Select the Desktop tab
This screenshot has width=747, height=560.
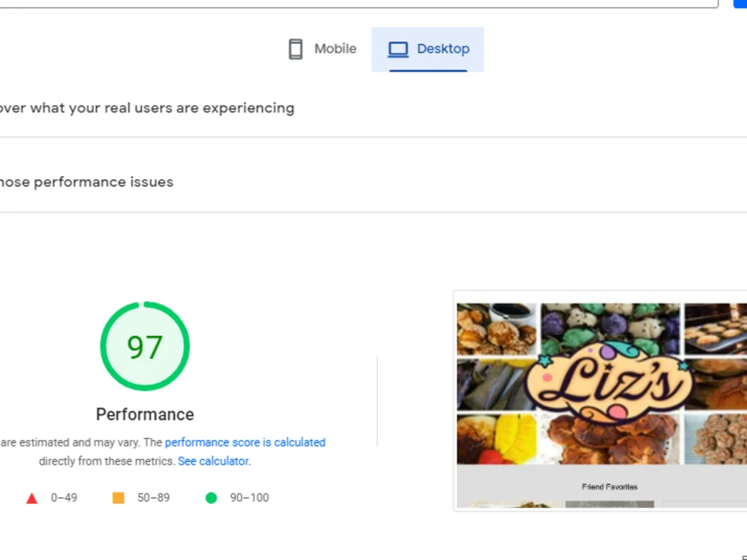(428, 49)
